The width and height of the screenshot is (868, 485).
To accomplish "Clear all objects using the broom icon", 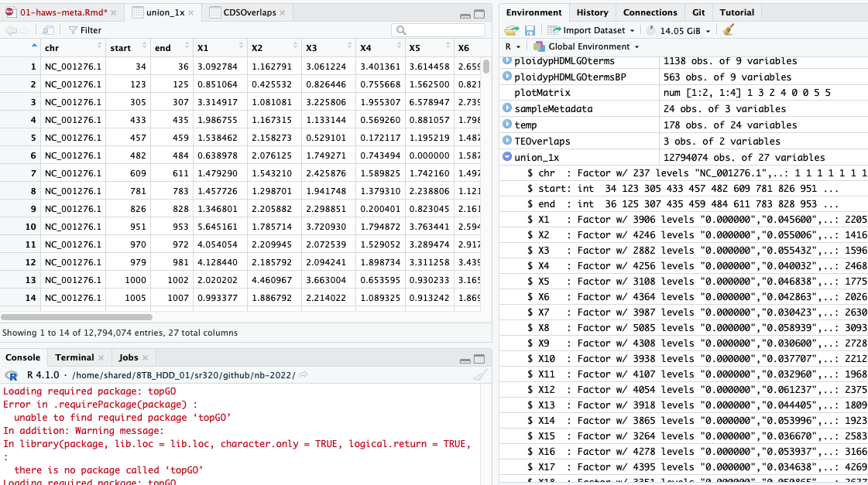I will click(x=728, y=31).
